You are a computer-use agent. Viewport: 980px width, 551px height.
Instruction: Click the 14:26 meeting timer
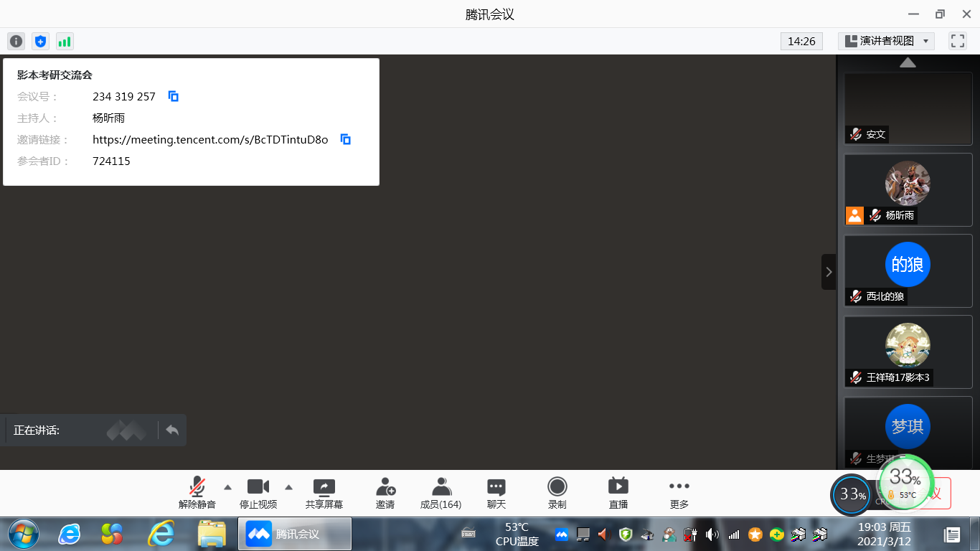point(801,41)
